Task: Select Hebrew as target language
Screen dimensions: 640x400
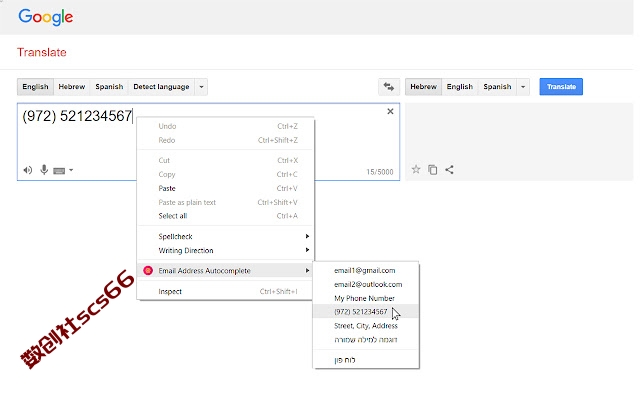Action: coord(423,87)
